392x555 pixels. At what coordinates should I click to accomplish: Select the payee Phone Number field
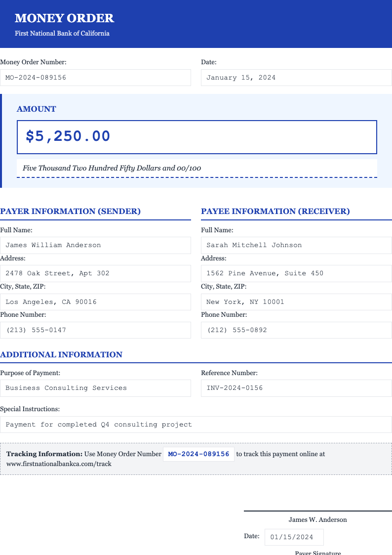point(296,330)
